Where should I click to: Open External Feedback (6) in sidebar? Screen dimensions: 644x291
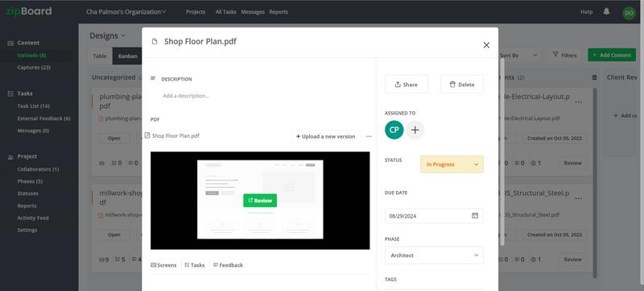coord(43,118)
